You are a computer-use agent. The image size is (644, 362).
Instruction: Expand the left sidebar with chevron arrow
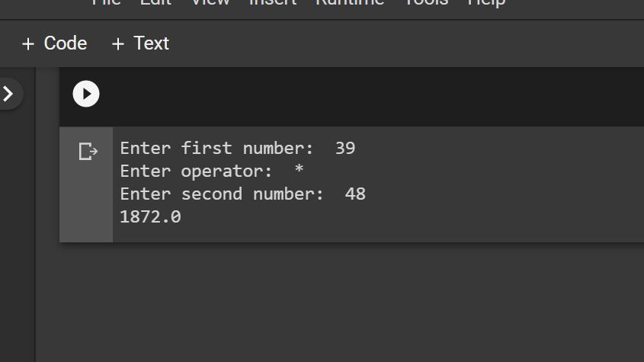click(8, 94)
